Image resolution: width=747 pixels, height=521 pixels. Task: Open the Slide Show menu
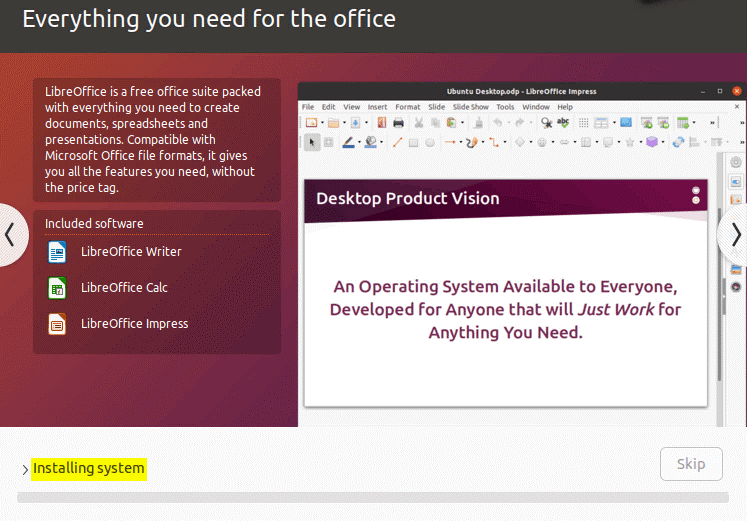coord(470,106)
